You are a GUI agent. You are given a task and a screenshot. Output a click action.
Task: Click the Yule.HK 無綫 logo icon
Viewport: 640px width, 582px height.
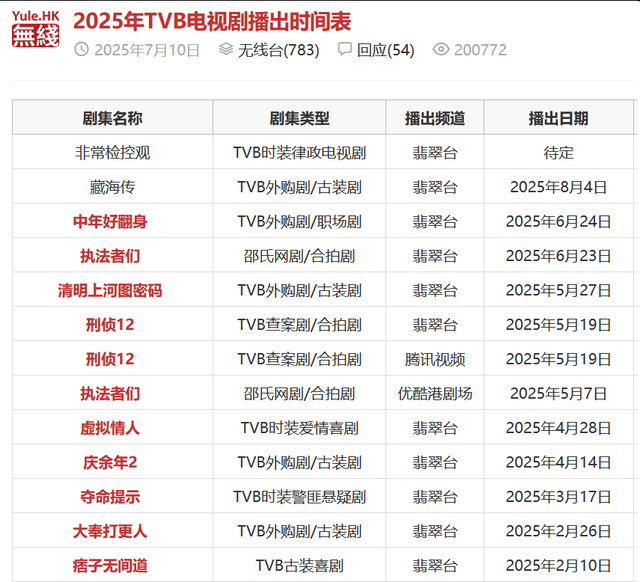[x=36, y=29]
